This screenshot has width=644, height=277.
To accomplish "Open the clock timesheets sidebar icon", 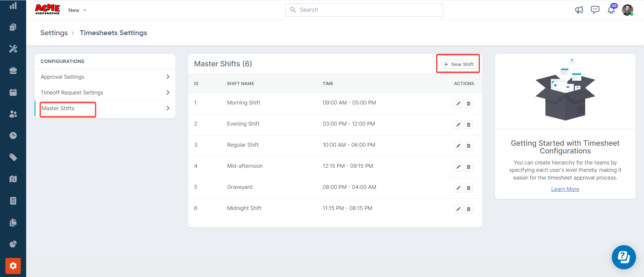I will tap(13, 136).
